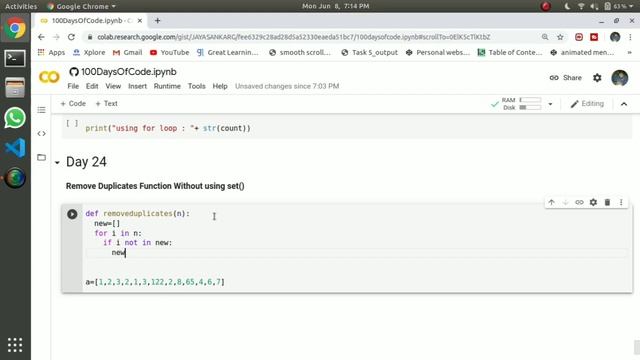
Task: Open Chrome from Ubuntu dock
Action: [x=15, y=28]
